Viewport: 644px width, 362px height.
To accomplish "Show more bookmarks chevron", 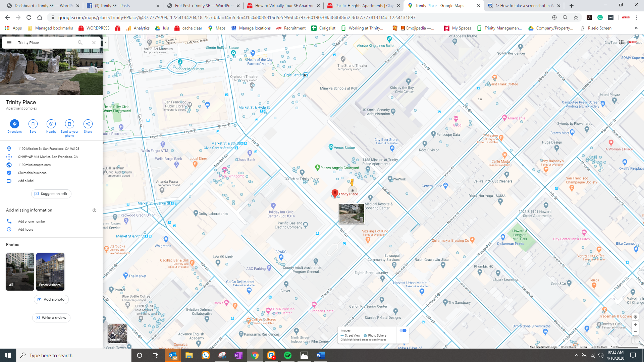I will coord(636,28).
